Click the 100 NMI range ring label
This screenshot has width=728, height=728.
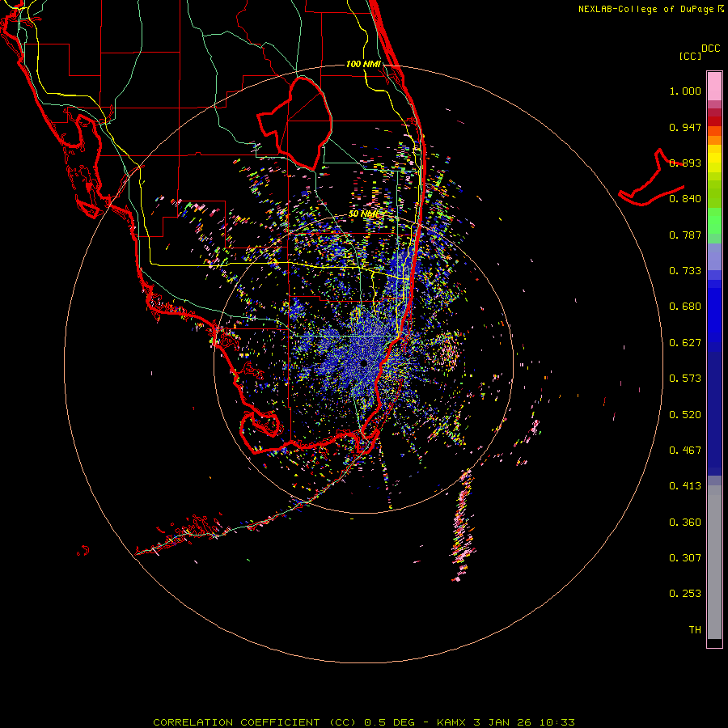(x=363, y=64)
